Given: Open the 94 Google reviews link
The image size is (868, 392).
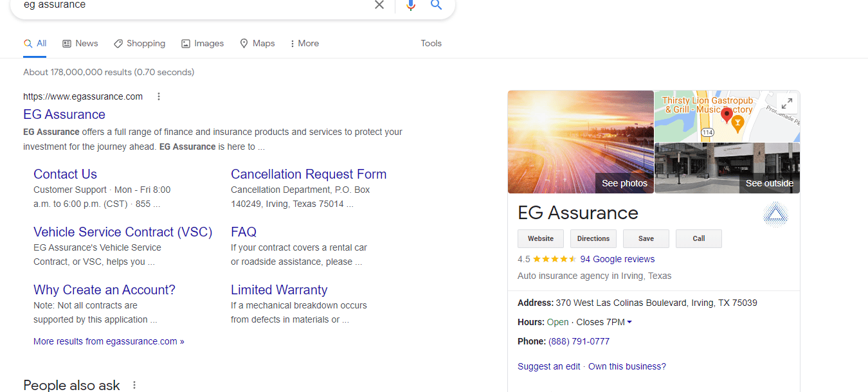Looking at the screenshot, I should tap(617, 260).
